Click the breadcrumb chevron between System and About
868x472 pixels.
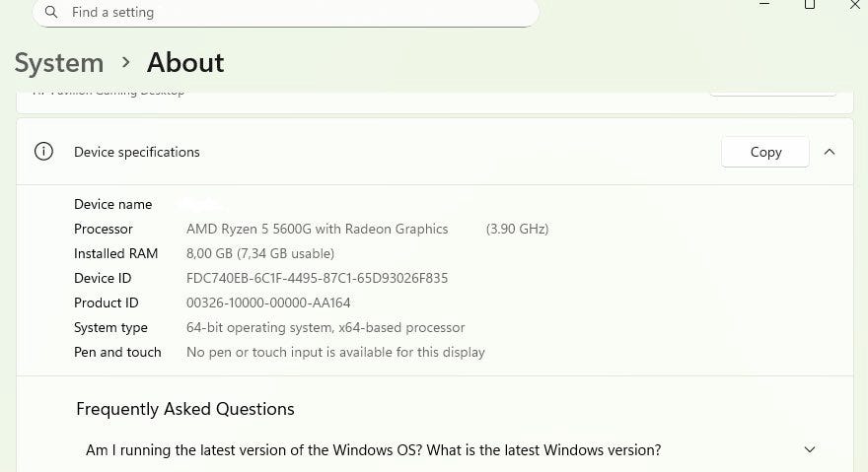coord(125,62)
